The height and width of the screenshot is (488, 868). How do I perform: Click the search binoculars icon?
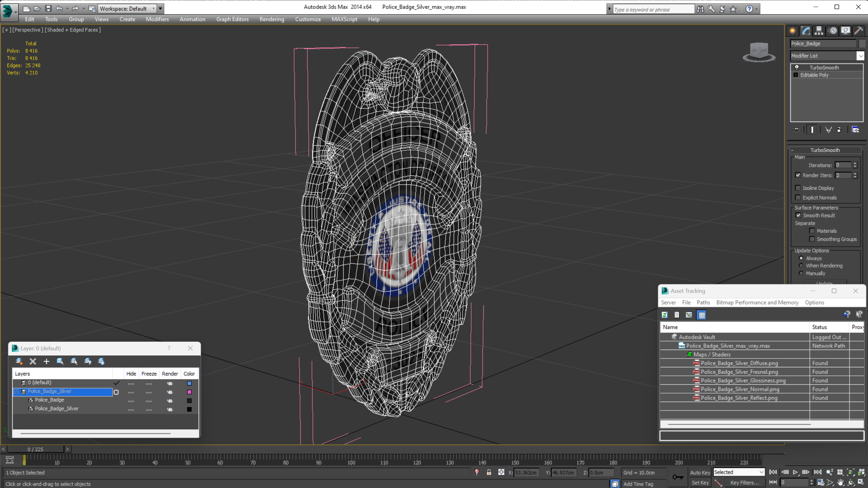[x=700, y=9]
